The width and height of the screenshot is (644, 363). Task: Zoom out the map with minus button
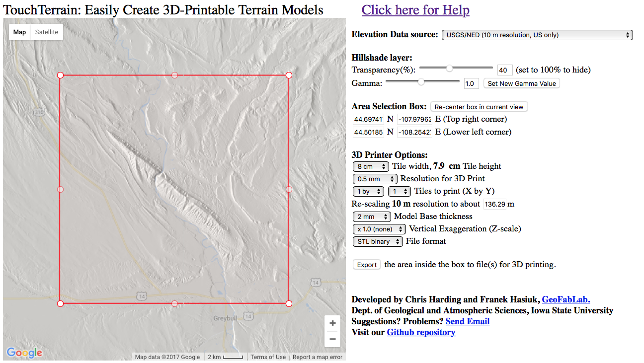click(x=332, y=339)
